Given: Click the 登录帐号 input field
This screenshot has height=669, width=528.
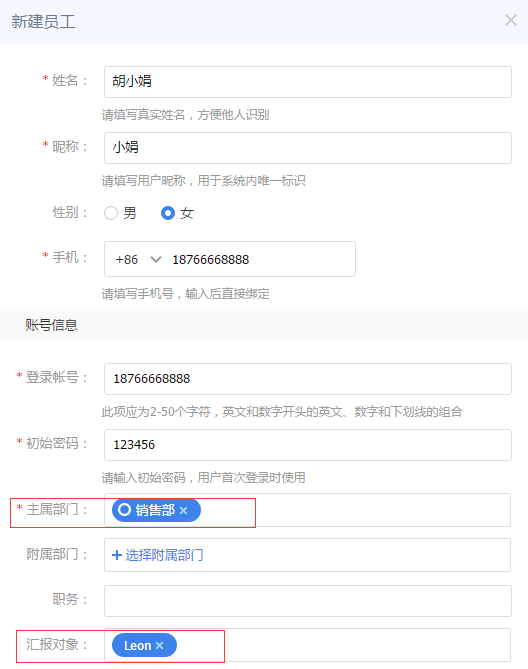Looking at the screenshot, I should (308, 379).
